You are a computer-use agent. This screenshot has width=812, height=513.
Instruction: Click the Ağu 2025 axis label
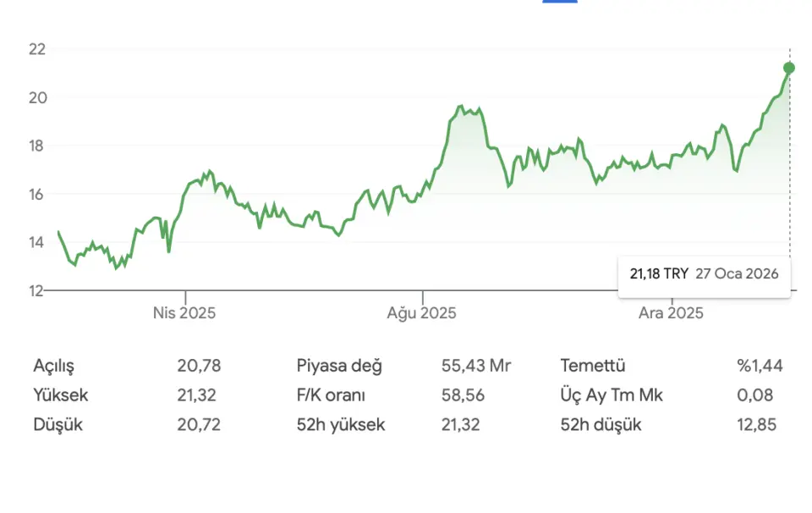coord(421,313)
